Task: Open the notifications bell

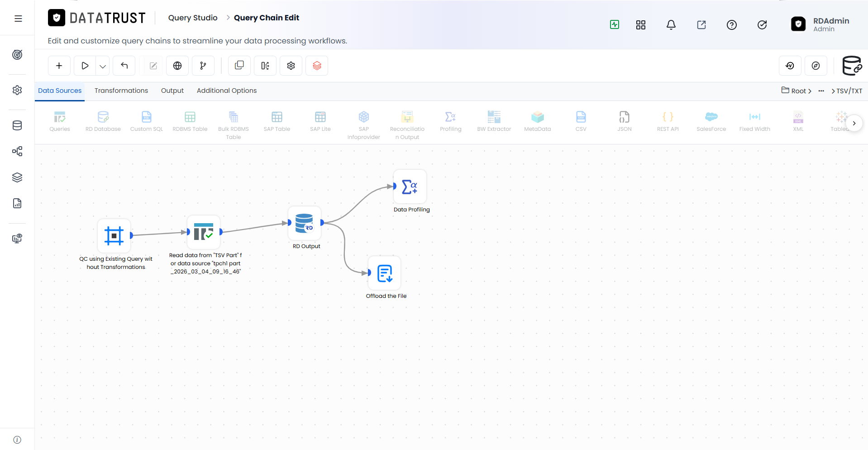Action: coord(671,25)
